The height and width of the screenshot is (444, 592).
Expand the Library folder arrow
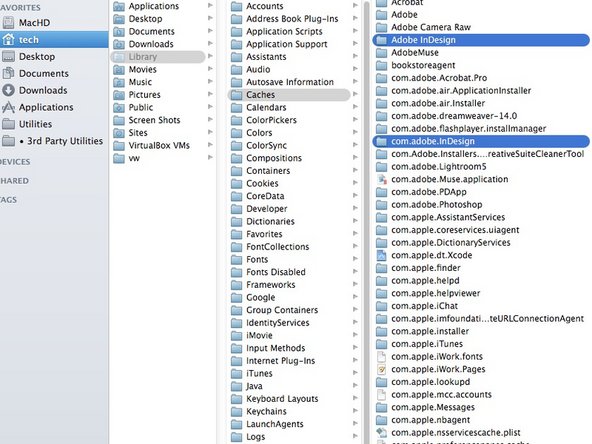click(210, 56)
